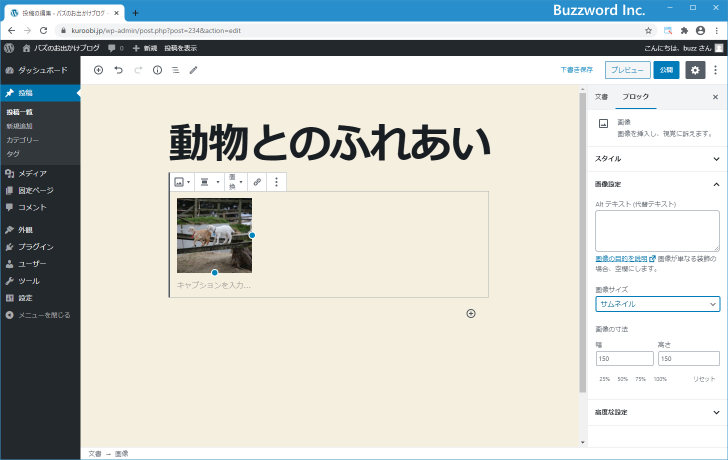Open プラグイン in sidebar
This screenshot has width=728, height=460.
[x=40, y=247]
